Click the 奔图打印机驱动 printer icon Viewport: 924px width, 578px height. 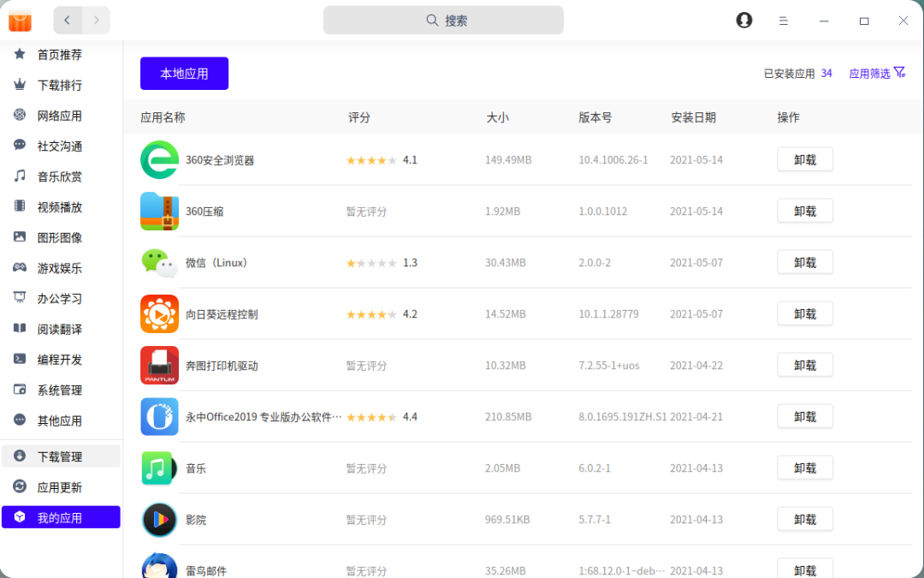point(159,366)
